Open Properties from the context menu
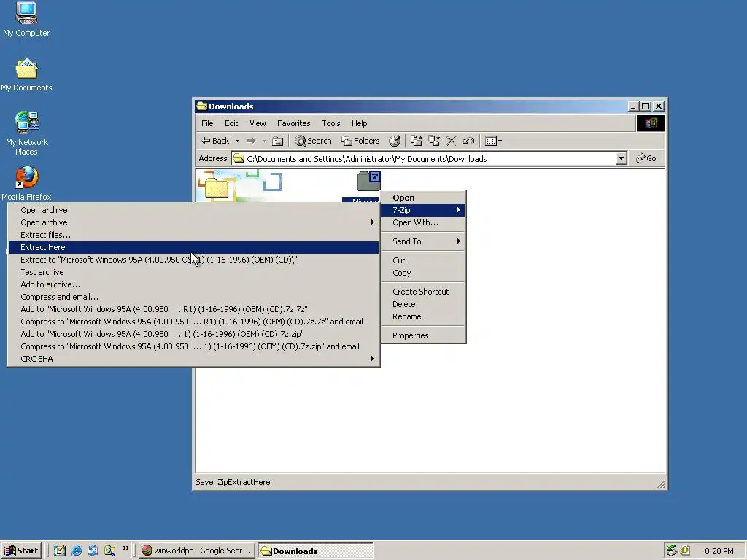The width and height of the screenshot is (747, 560). point(423,335)
